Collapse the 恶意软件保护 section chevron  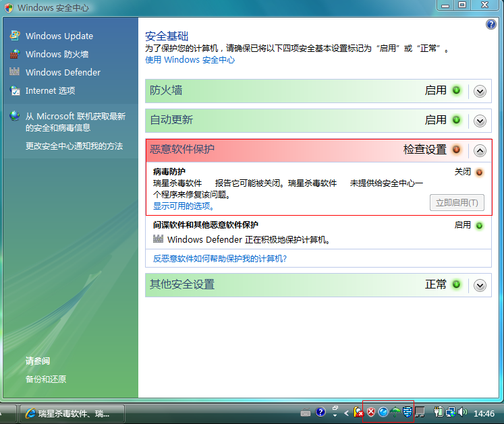(480, 150)
